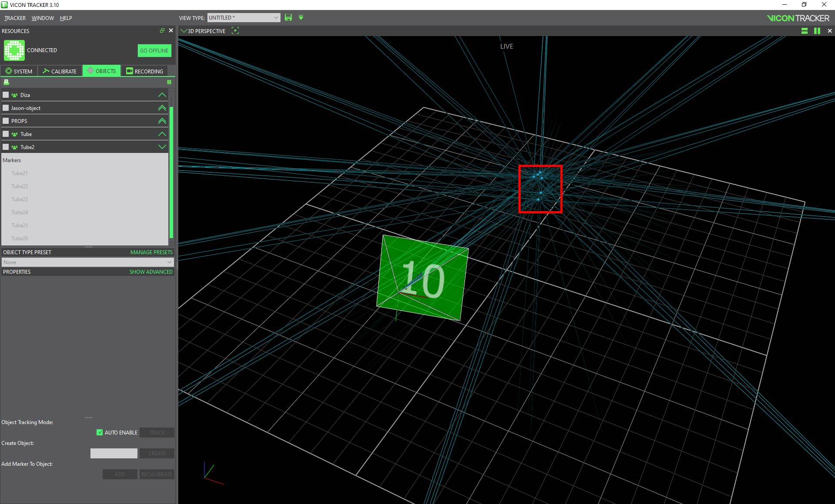
Task: Click the load object icon under the tabs
Action: click(x=7, y=82)
